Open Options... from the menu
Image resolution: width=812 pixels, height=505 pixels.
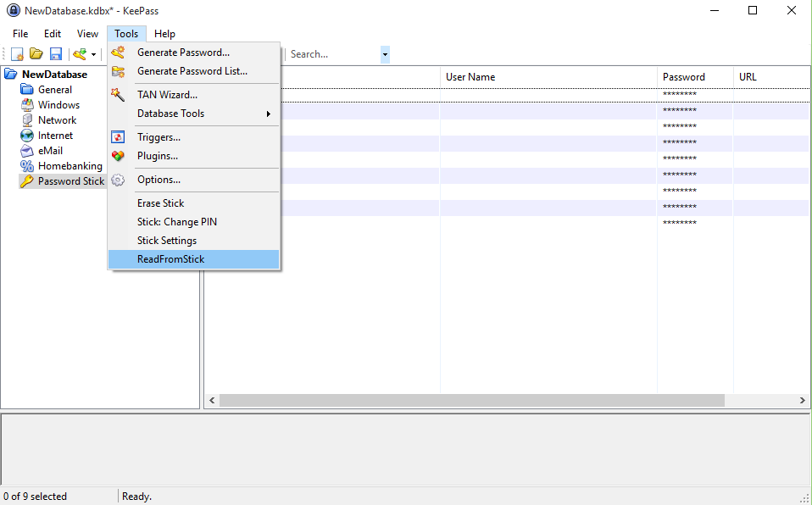[194, 180]
